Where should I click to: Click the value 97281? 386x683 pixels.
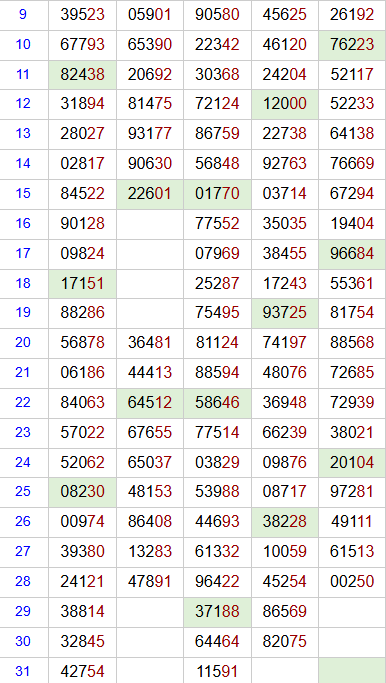click(352, 492)
